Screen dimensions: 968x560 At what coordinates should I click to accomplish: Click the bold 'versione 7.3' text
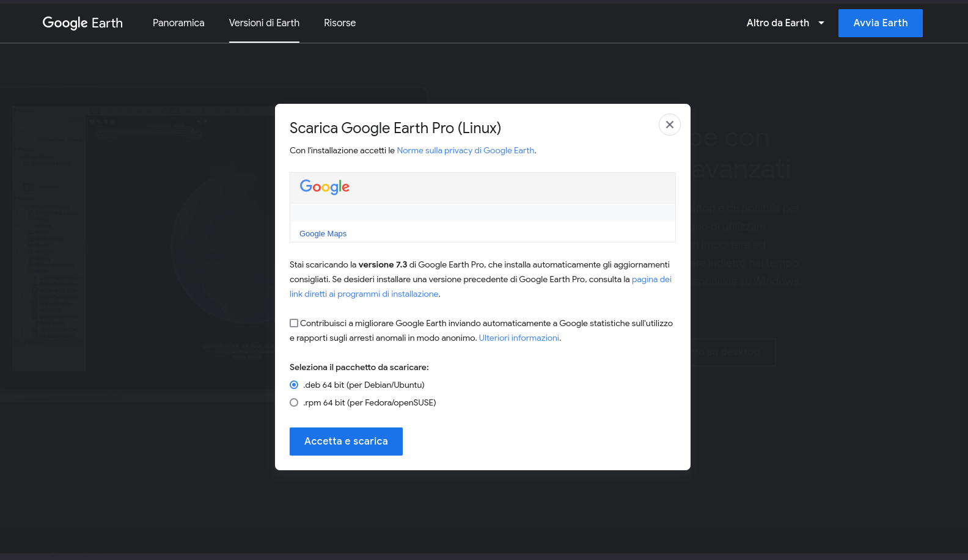(383, 264)
